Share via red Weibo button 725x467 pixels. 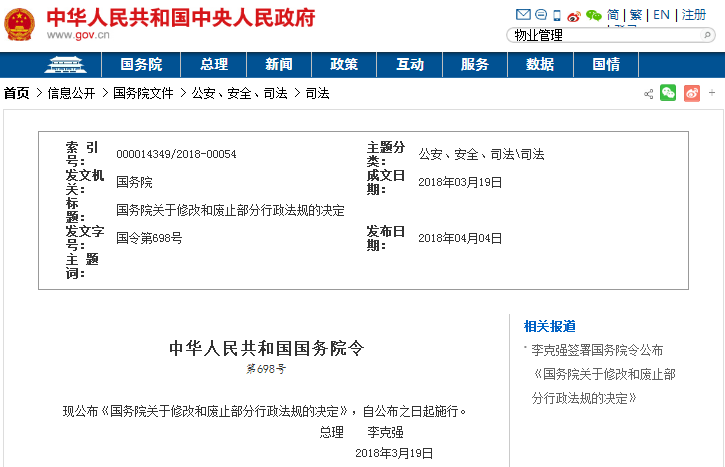pyautogui.click(x=691, y=93)
